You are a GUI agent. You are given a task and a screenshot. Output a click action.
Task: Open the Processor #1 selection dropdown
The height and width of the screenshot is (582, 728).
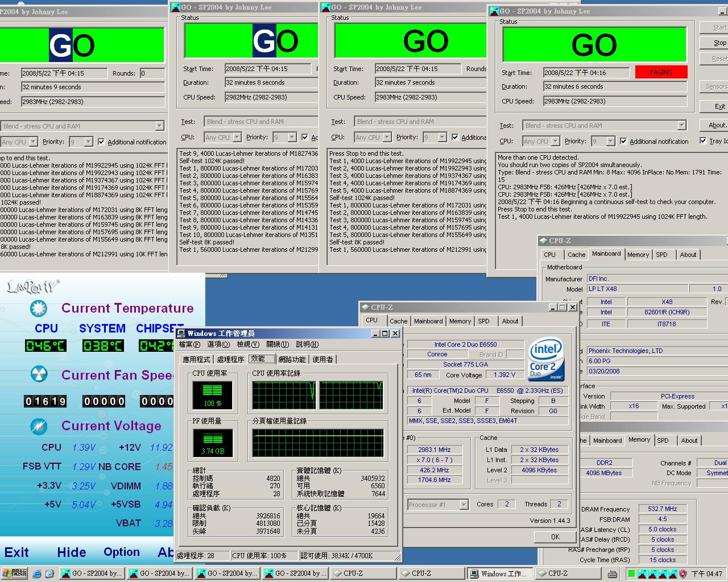pyautogui.click(x=464, y=505)
